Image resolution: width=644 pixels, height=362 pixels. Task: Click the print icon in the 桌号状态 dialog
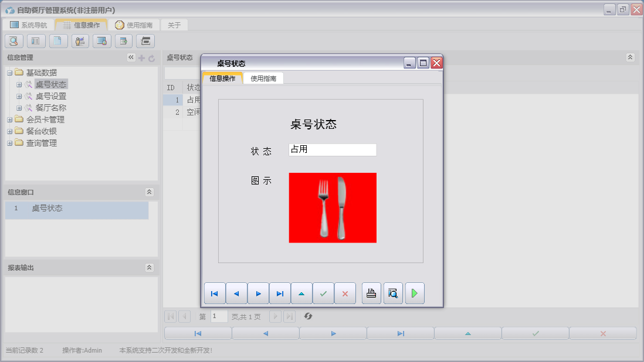(371, 293)
